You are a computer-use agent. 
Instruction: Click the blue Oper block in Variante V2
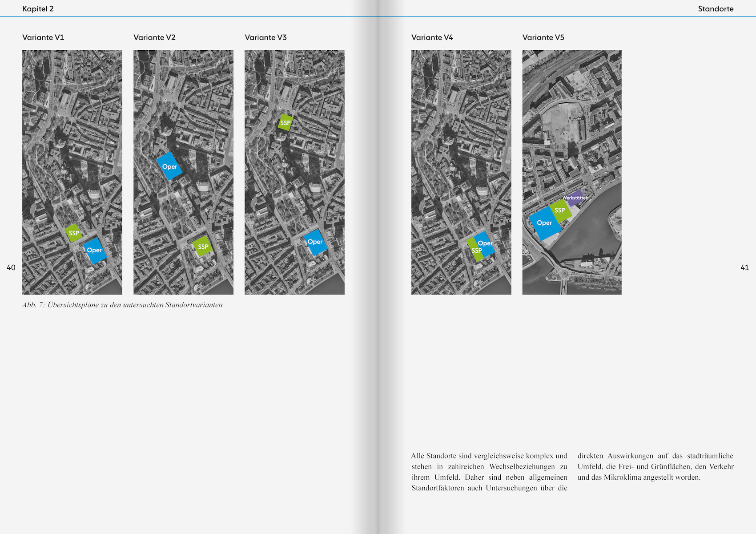pyautogui.click(x=169, y=166)
